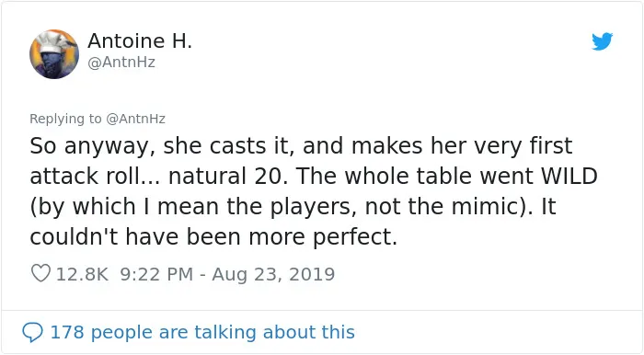Viewport: 644px width, 355px height.
Task: Click the @AntnHz handle below the name
Action: [x=121, y=63]
